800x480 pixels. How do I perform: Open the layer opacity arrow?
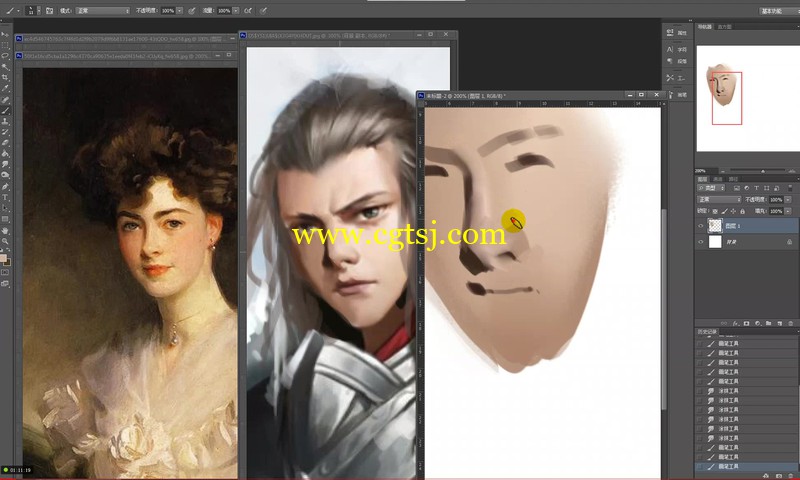pyautogui.click(x=788, y=199)
